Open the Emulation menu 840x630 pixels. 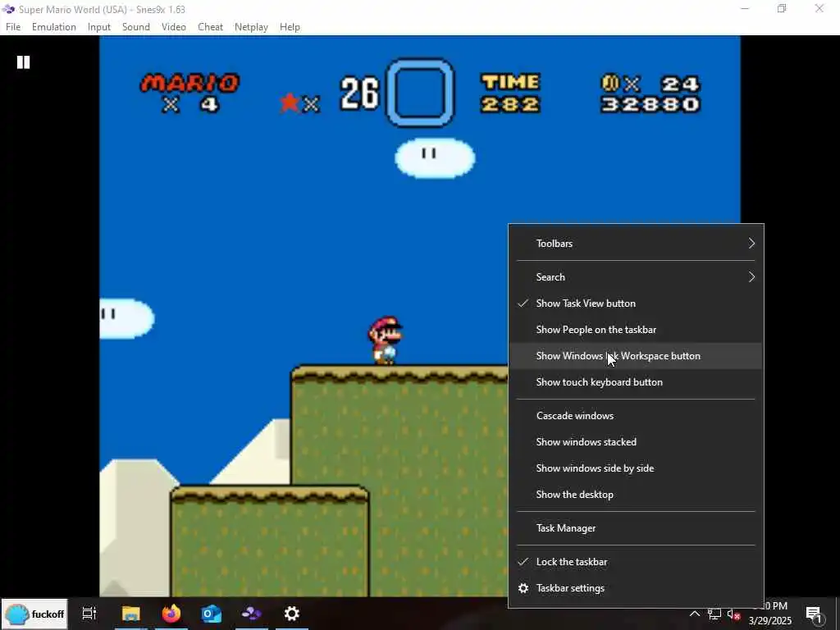point(54,27)
